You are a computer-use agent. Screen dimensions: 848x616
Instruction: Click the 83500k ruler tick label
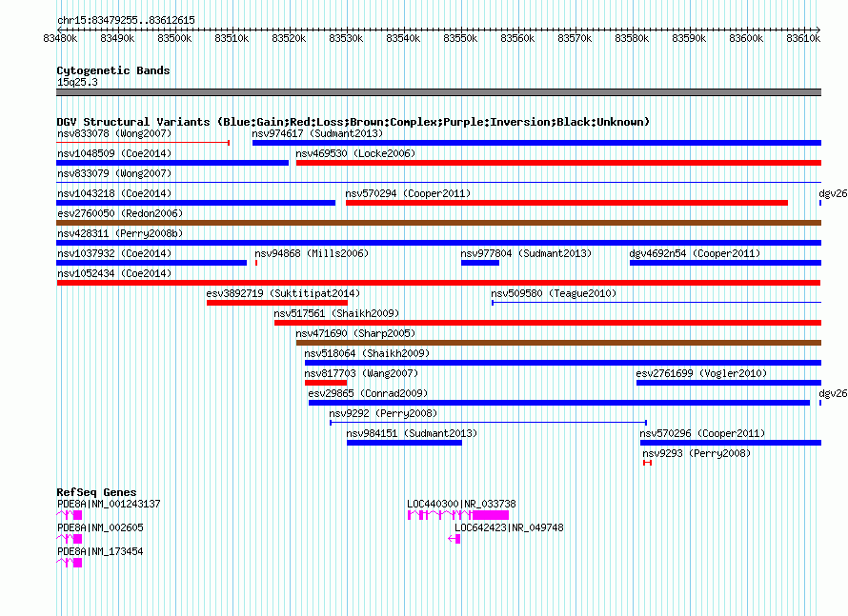pyautogui.click(x=174, y=38)
